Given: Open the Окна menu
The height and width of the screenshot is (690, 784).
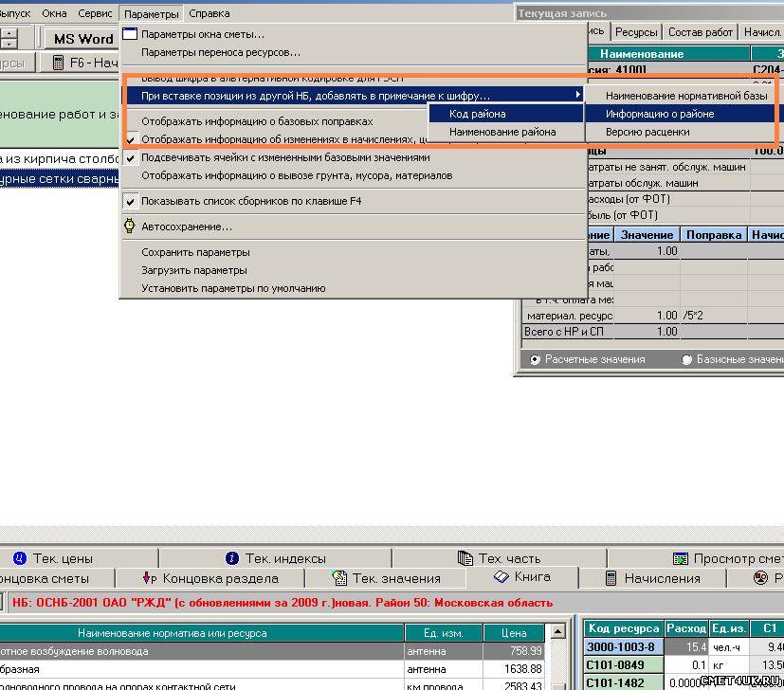Looking at the screenshot, I should pos(54,13).
